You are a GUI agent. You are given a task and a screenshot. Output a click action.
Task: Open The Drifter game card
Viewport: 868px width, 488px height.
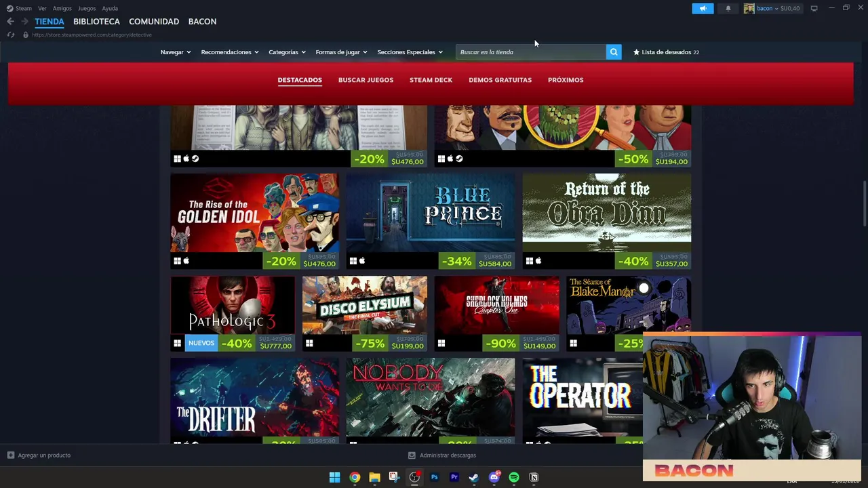[x=254, y=401]
